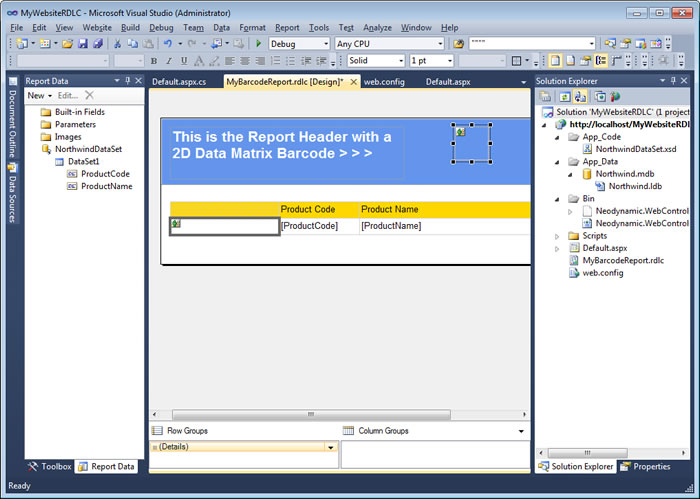Click the image cell in details row
700x499 pixels.
tap(225, 226)
